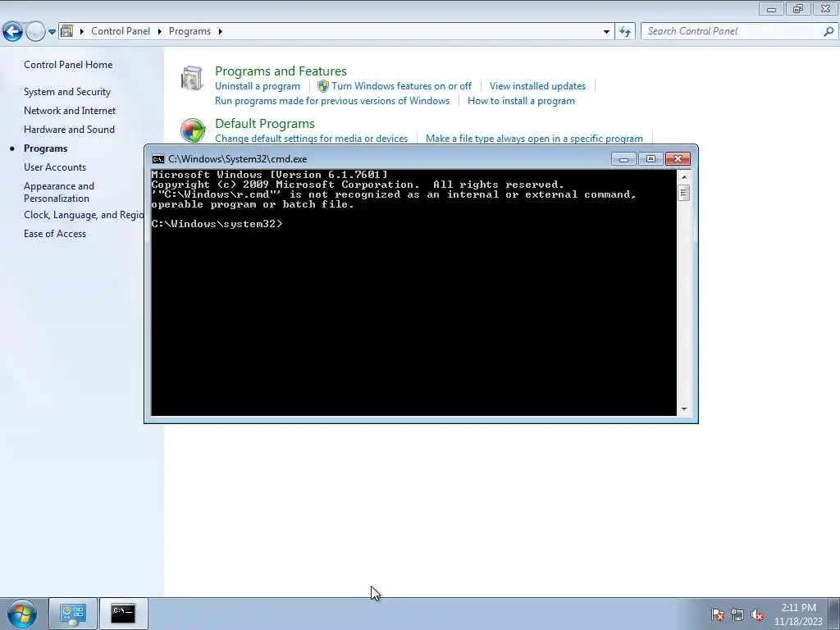Expand the arrow after Programs breadcrumb

220,32
